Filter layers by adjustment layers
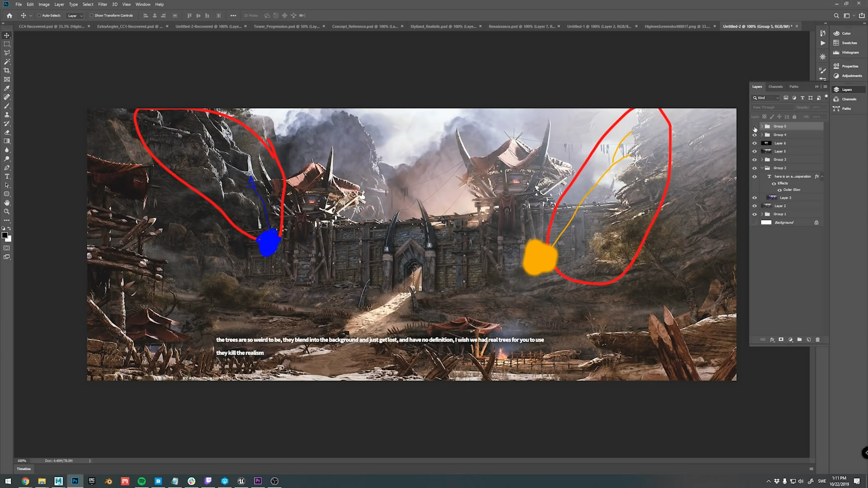This screenshot has width=868, height=488. point(794,98)
